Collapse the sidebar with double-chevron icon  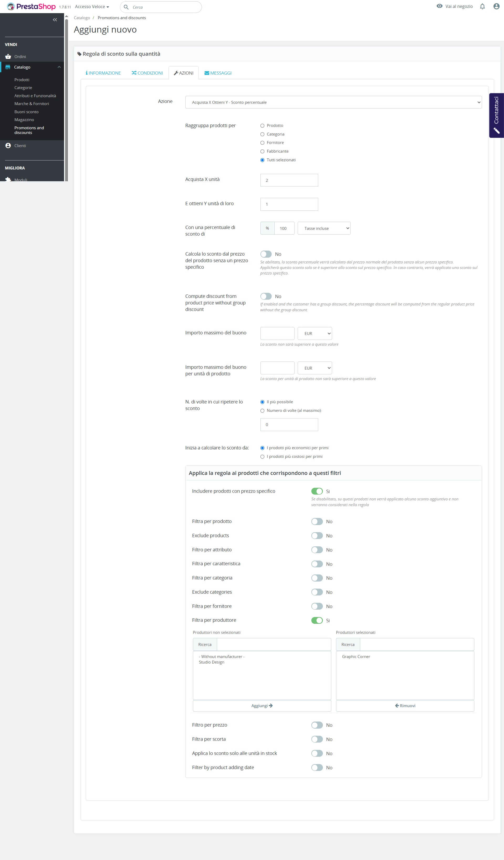tap(55, 20)
